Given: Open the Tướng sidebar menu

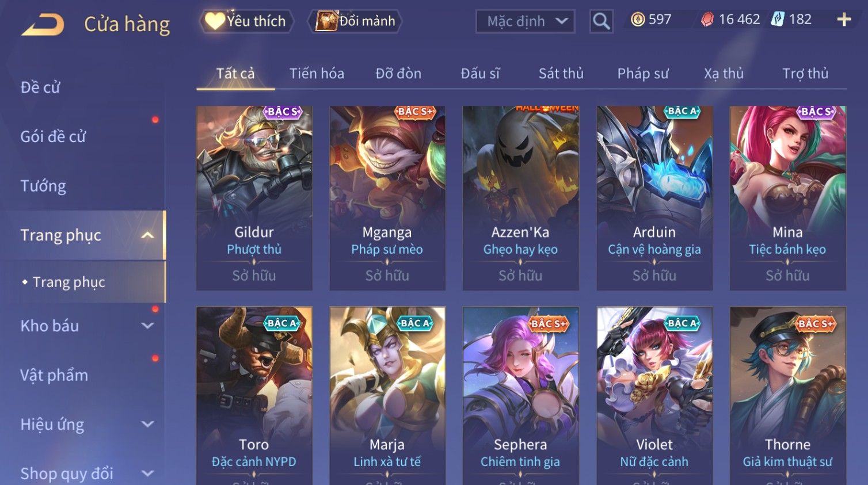Looking at the screenshot, I should [x=43, y=186].
